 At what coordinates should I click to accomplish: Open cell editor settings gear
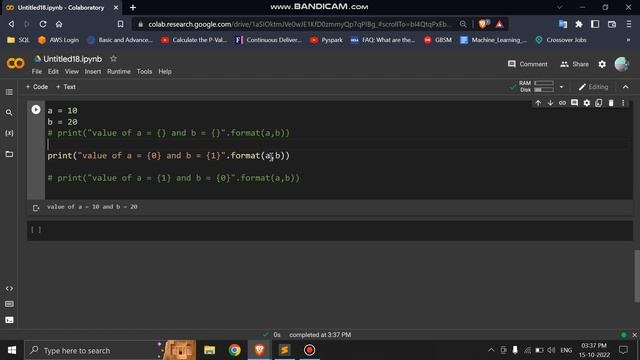[587, 103]
